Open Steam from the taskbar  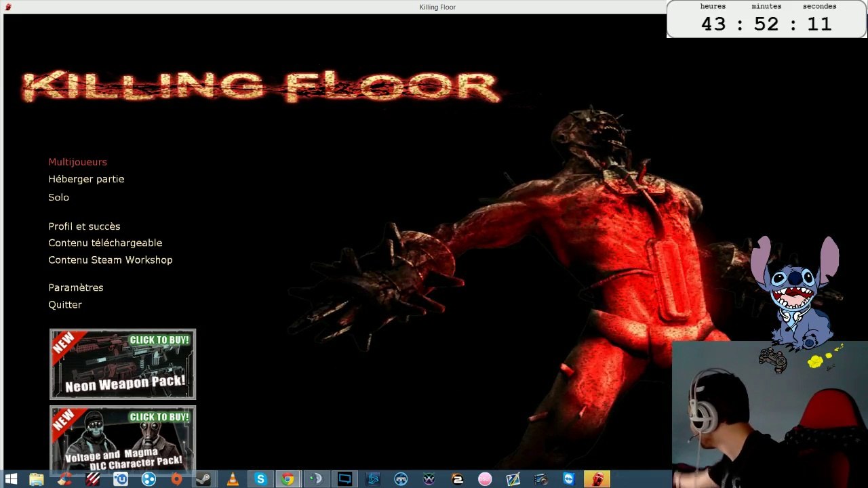coord(203,479)
